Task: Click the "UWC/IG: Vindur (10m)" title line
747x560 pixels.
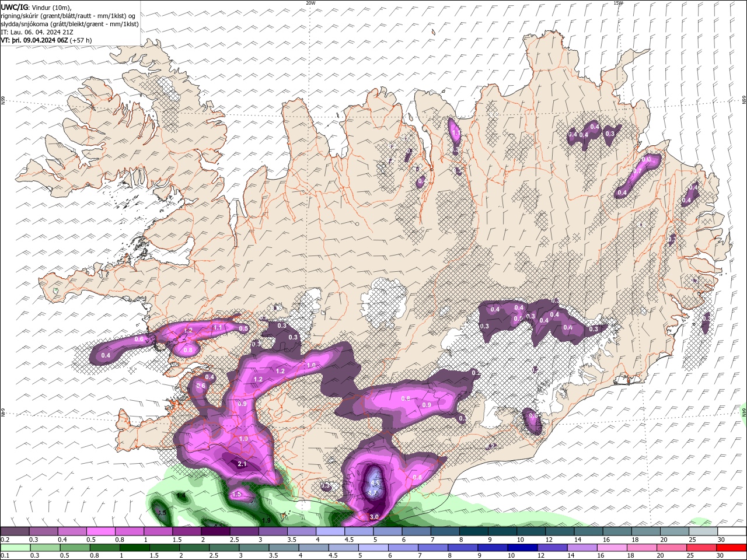Action: click(x=36, y=7)
